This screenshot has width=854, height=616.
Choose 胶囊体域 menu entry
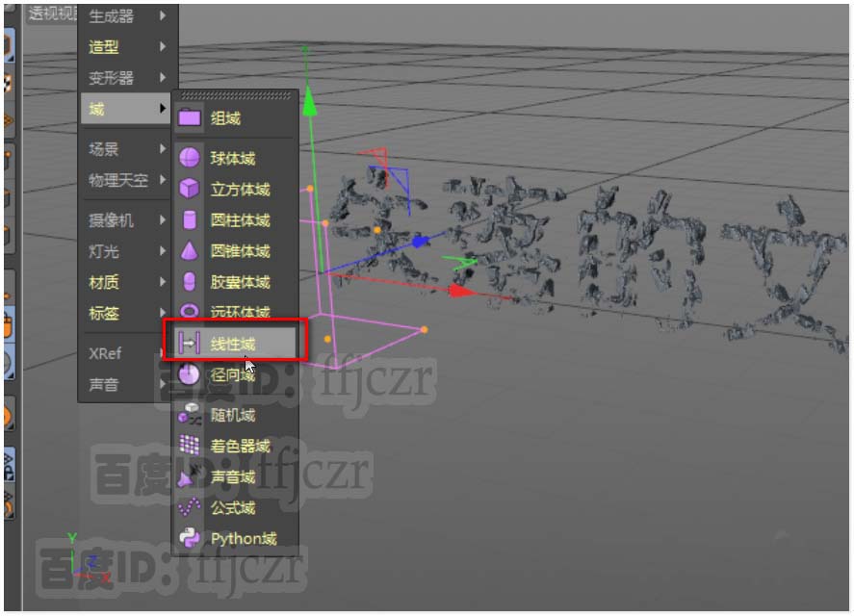click(x=235, y=282)
